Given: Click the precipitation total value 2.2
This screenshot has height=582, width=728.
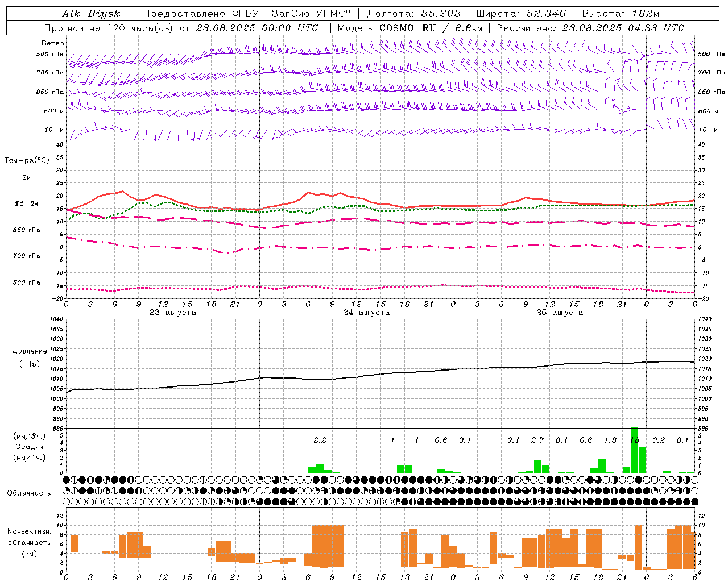Looking at the screenshot, I should pyautogui.click(x=320, y=440).
